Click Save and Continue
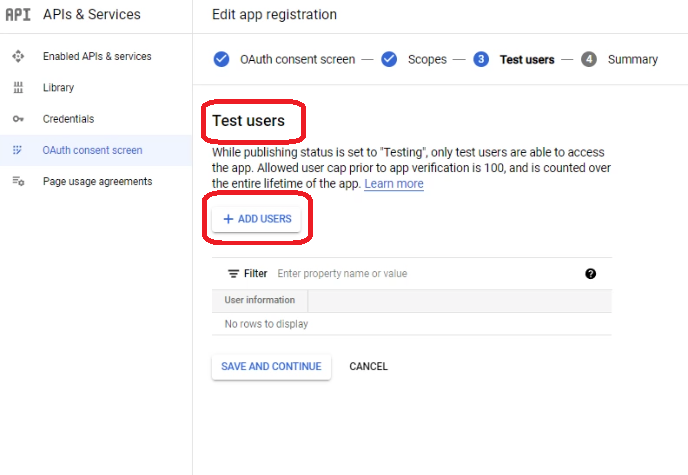Screen dimensions: 688x475 [271, 367]
